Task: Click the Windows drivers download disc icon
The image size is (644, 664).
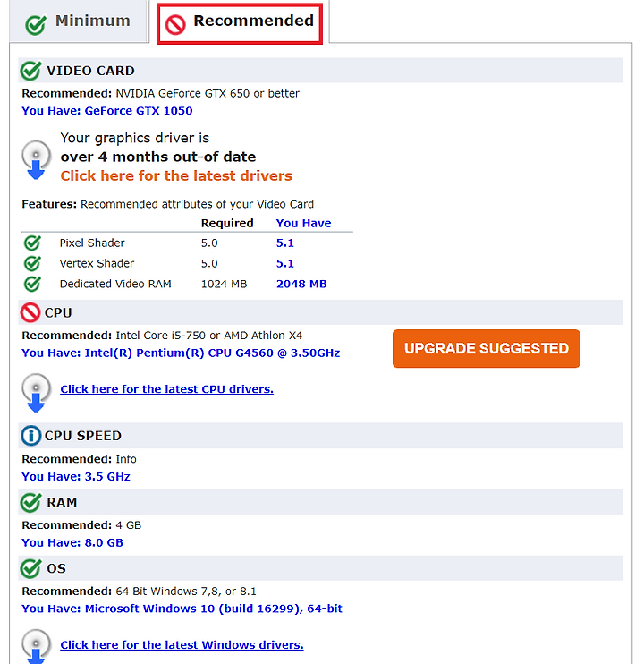Action: [x=37, y=647]
